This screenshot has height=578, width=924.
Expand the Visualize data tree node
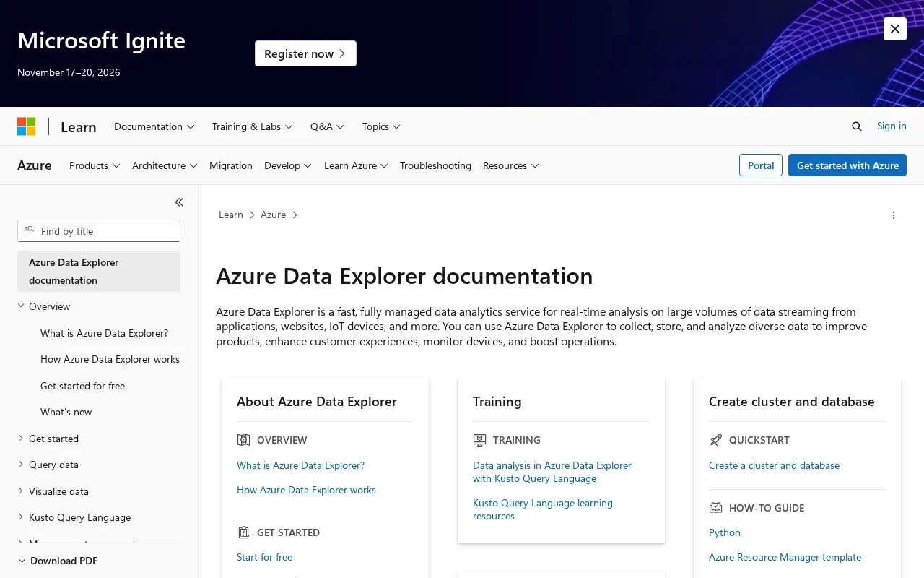(21, 491)
